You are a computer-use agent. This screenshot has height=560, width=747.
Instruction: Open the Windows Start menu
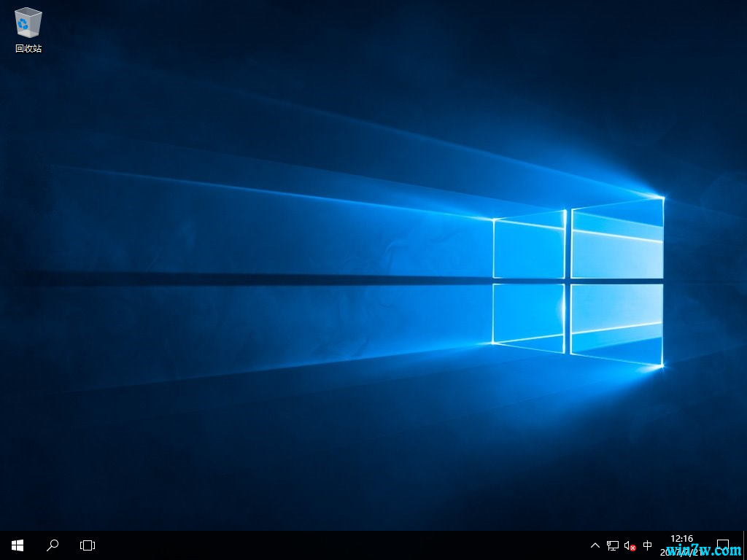[18, 545]
